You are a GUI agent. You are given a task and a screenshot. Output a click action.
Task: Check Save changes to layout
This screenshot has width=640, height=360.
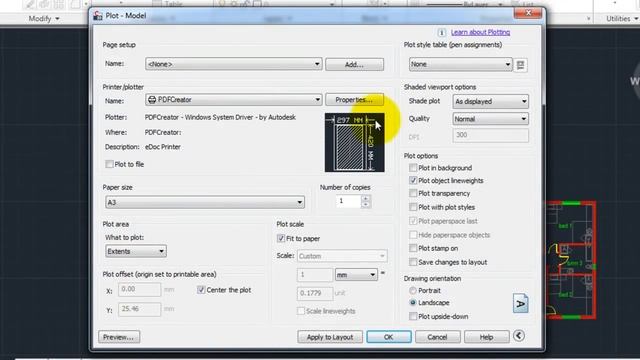pyautogui.click(x=413, y=262)
